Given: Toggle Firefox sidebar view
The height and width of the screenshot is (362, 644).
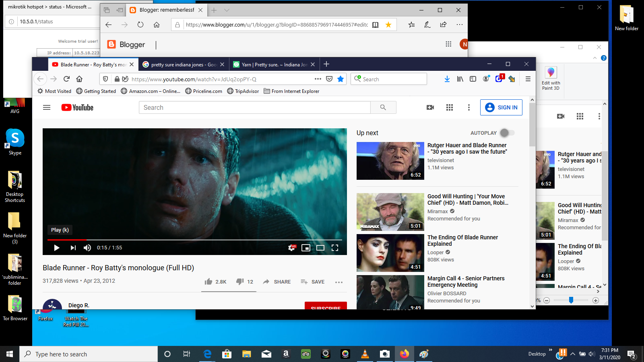Looking at the screenshot, I should (473, 79).
